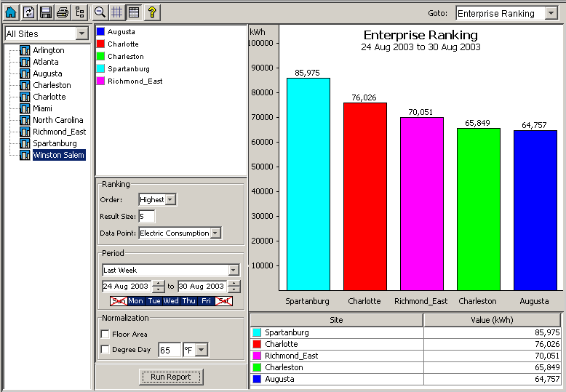
Task: Click the Refresh toolbar icon
Action: (x=28, y=12)
